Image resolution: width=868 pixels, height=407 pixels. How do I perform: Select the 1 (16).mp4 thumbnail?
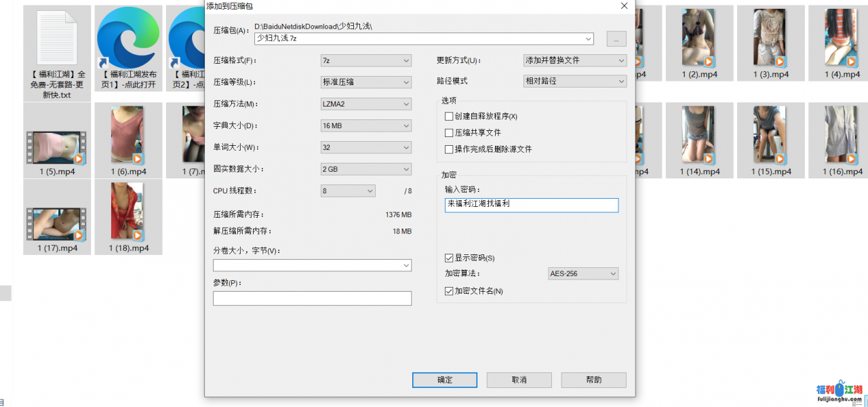point(841,136)
